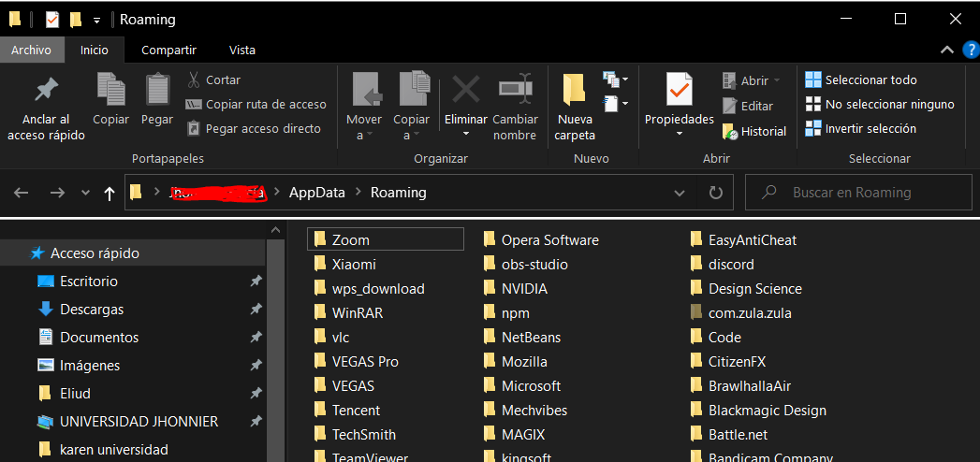Select the discord folder
Image resolution: width=980 pixels, height=462 pixels.
click(x=723, y=265)
